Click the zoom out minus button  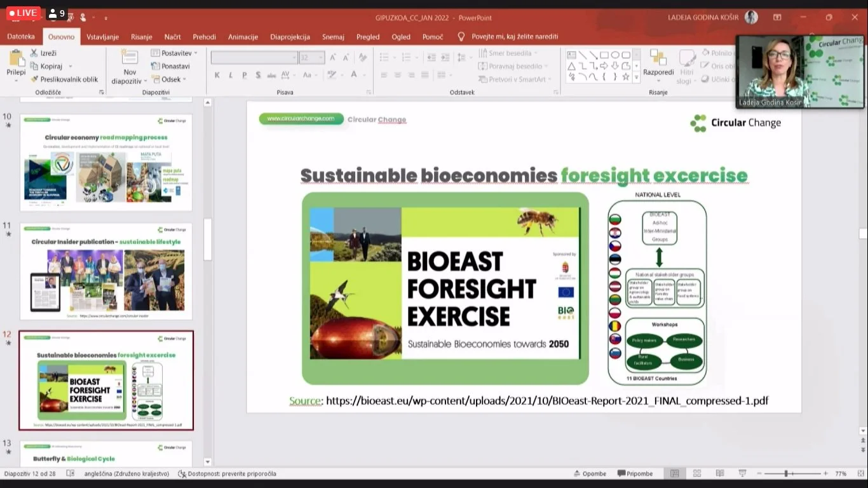click(x=759, y=473)
